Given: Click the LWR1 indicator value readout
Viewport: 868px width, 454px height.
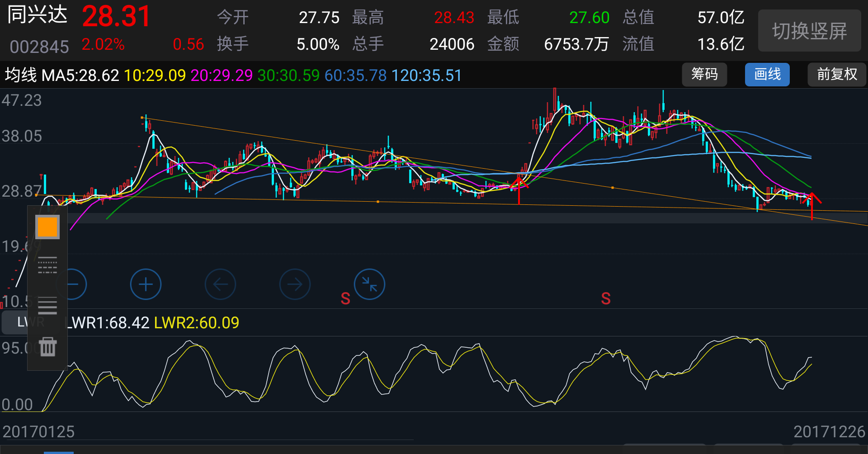Looking at the screenshot, I should click(108, 323).
